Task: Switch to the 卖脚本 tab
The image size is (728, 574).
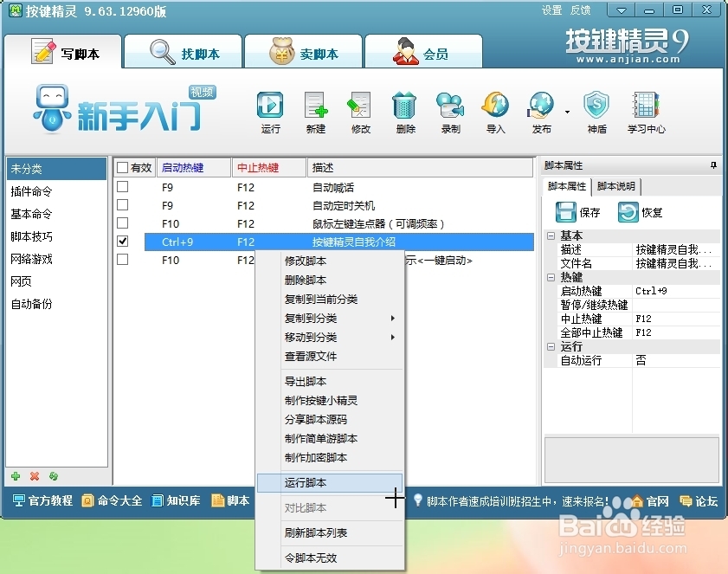Action: point(304,52)
